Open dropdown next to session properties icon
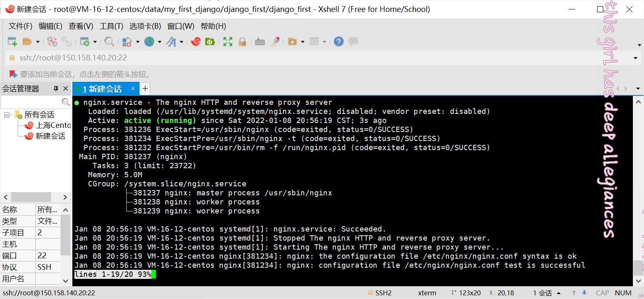This screenshot has width=644, height=299. (95, 42)
